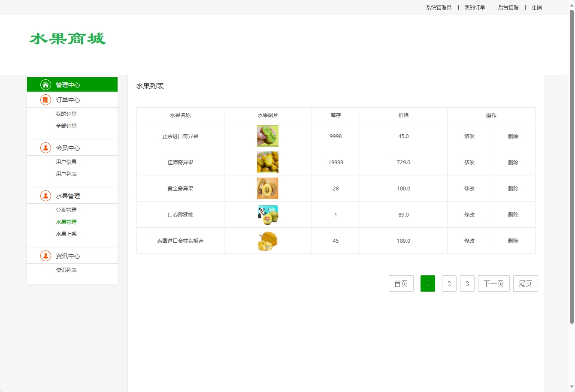The width and height of the screenshot is (575, 392).
Task: Go to page 3
Action: 467,283
